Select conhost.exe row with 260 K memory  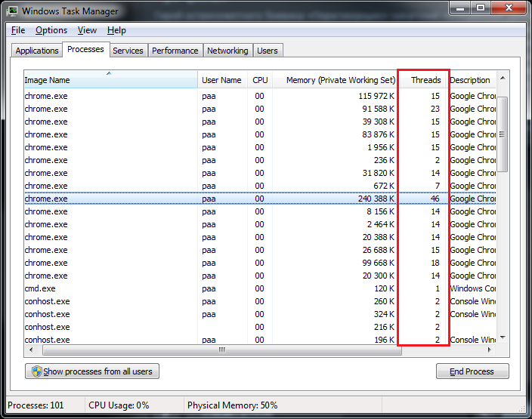click(260, 301)
